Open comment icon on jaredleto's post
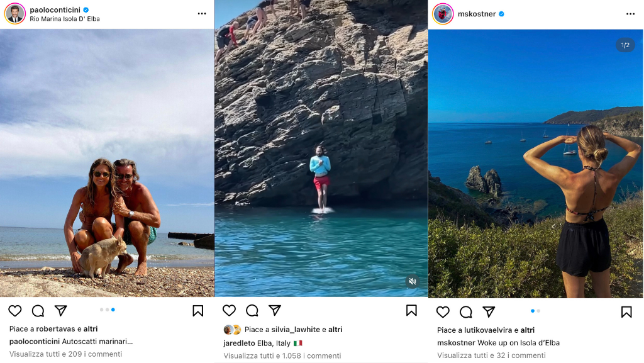Viewport: 644px width, 363px height. click(252, 310)
